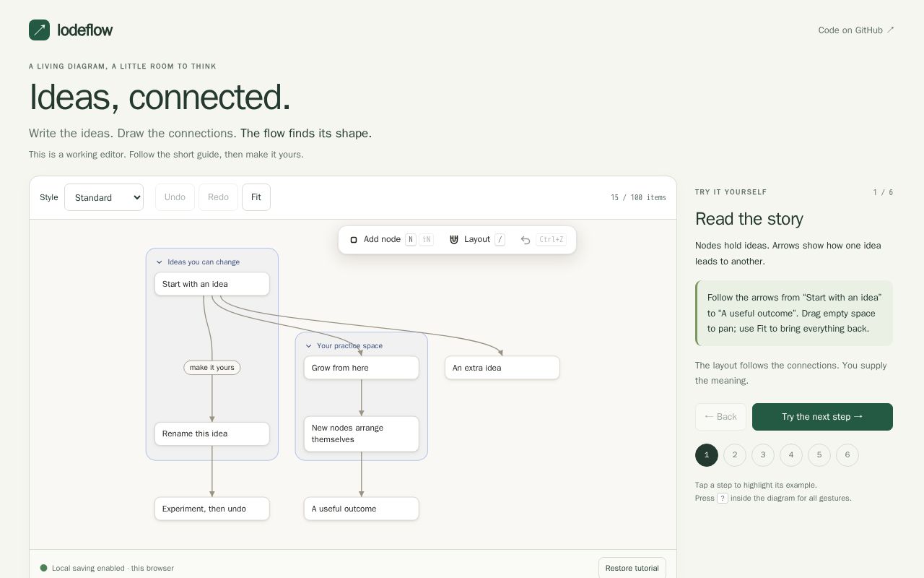Select the 'Rename this idea' node
This screenshot has width=924, height=578.
(x=212, y=433)
